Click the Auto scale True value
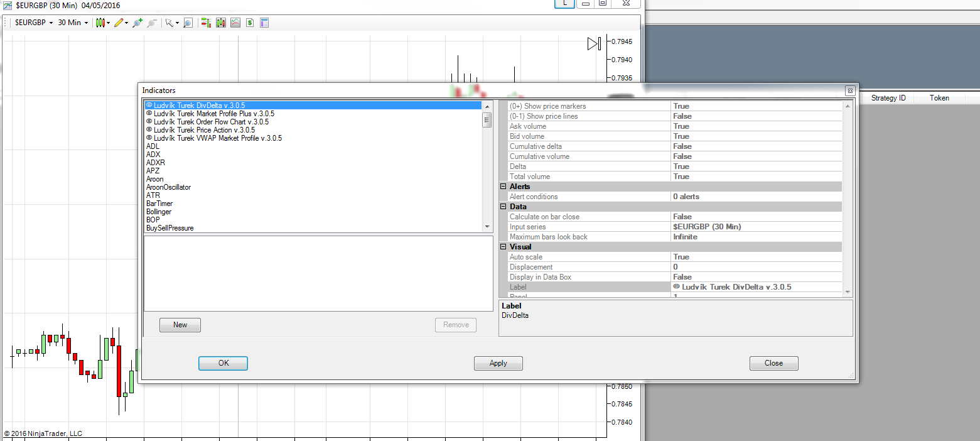The image size is (980, 441). (757, 257)
